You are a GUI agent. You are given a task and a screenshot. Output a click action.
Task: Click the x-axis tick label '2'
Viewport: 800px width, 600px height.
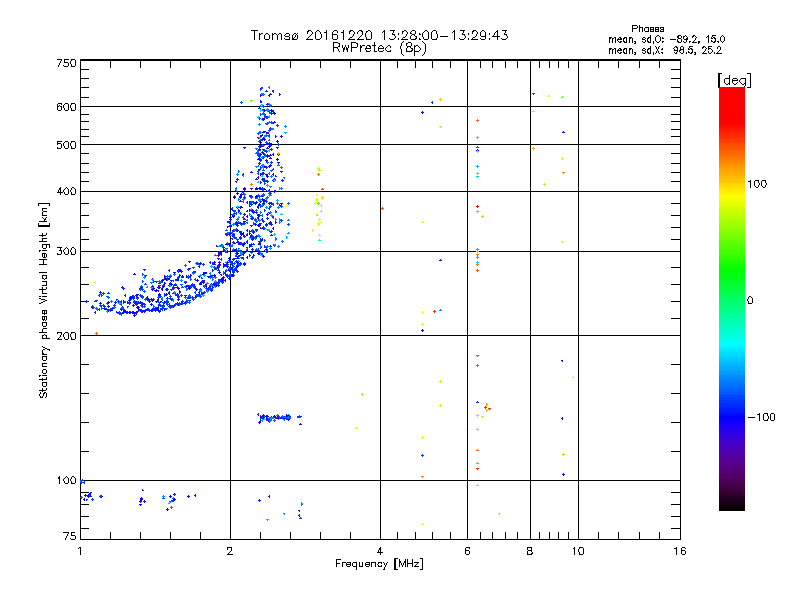tap(230, 551)
